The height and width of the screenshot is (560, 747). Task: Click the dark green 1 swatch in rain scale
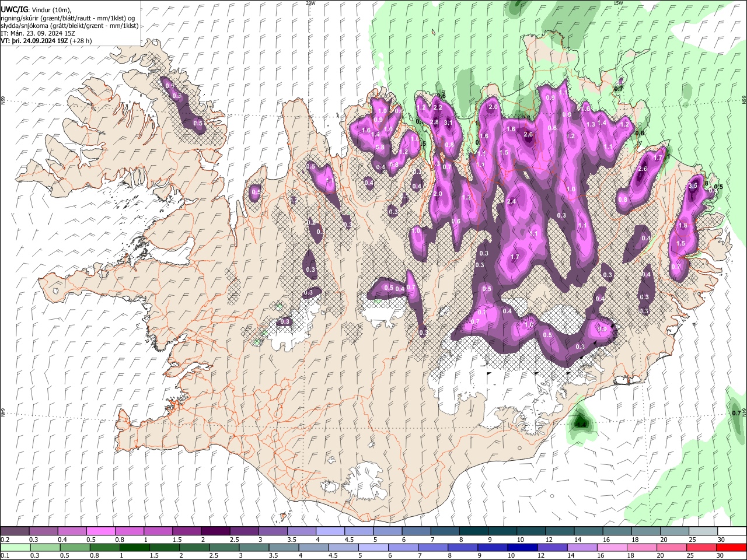coord(135,547)
